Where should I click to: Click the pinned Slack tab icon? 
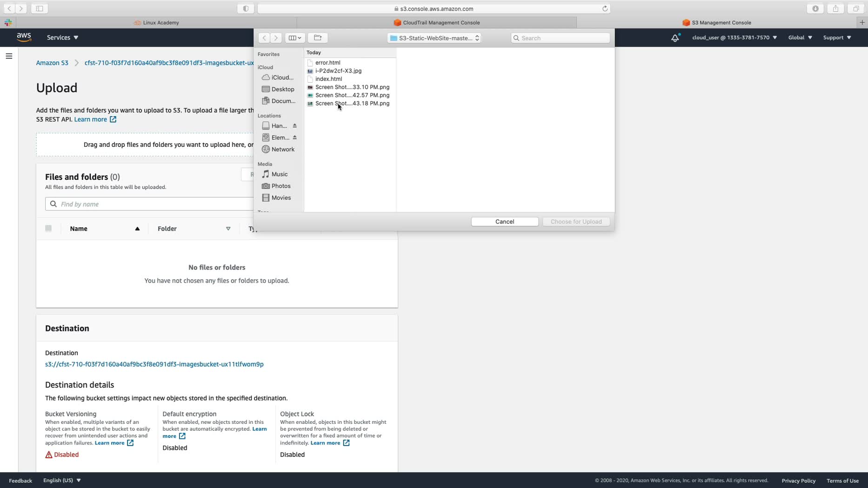[8, 22]
